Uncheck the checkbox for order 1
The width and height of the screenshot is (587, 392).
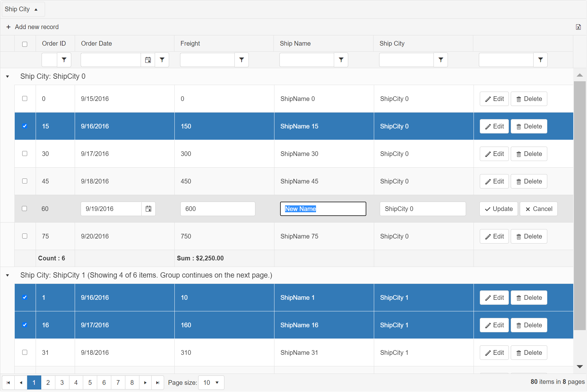[25, 297]
